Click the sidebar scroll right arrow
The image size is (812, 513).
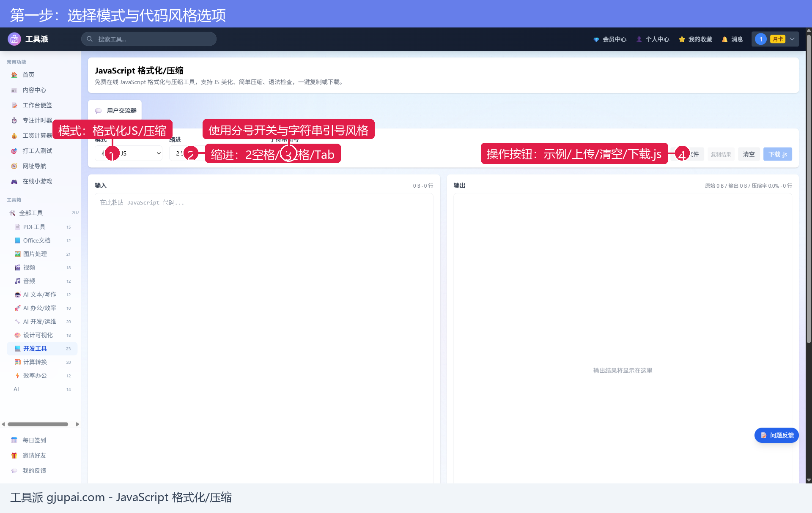point(77,424)
